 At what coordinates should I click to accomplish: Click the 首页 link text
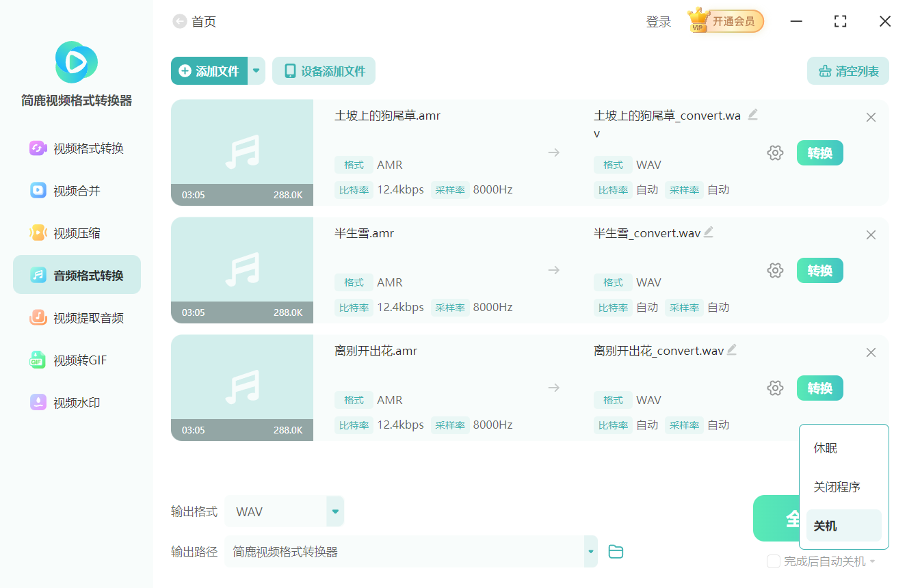tap(204, 22)
